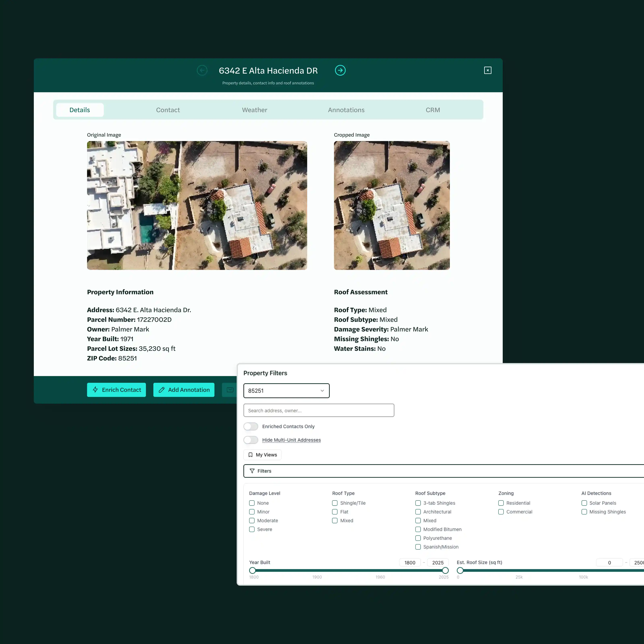The height and width of the screenshot is (644, 644).
Task: Click the Cropped Image aerial thumbnail
Action: click(392, 205)
